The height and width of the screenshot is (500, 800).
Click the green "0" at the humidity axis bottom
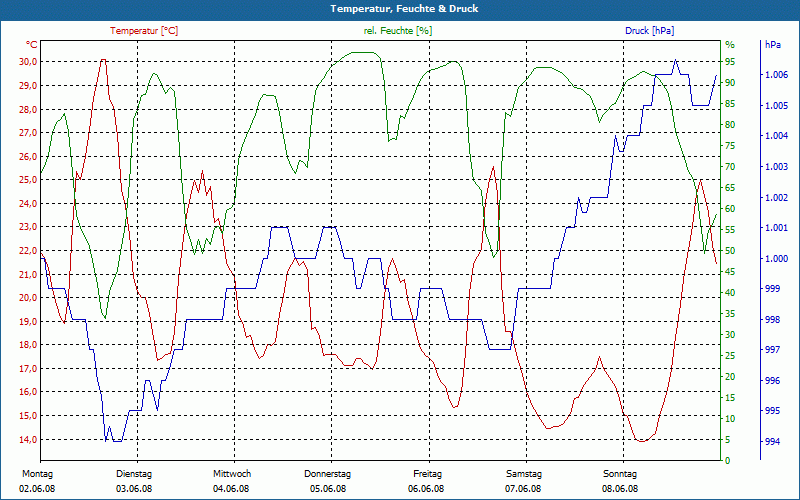728,461
